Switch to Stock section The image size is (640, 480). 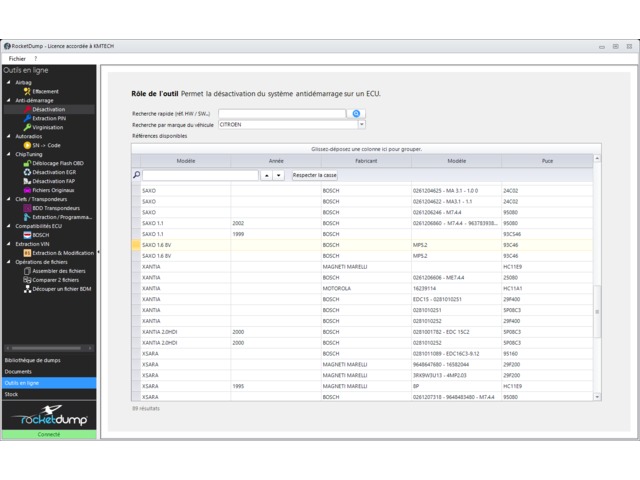point(49,394)
